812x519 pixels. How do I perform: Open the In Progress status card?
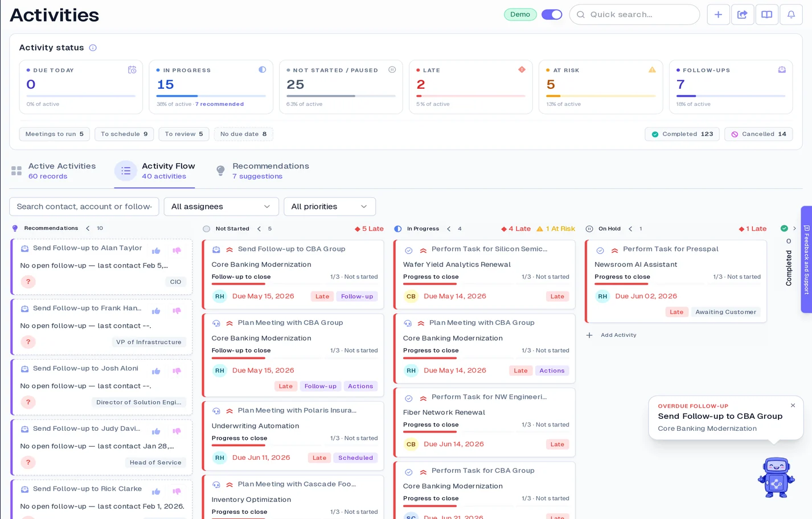coord(211,87)
